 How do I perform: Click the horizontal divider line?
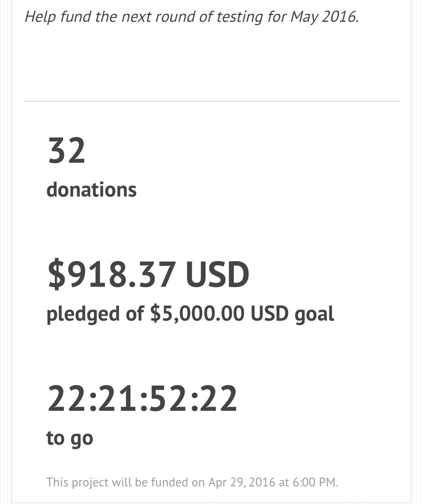pyautogui.click(x=211, y=101)
